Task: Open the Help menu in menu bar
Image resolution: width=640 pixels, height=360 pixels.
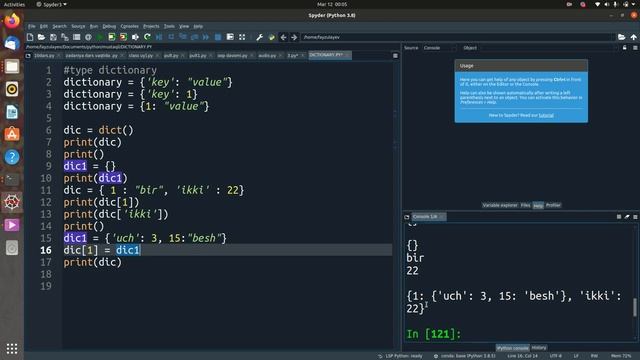Action: pyautogui.click(x=198, y=26)
